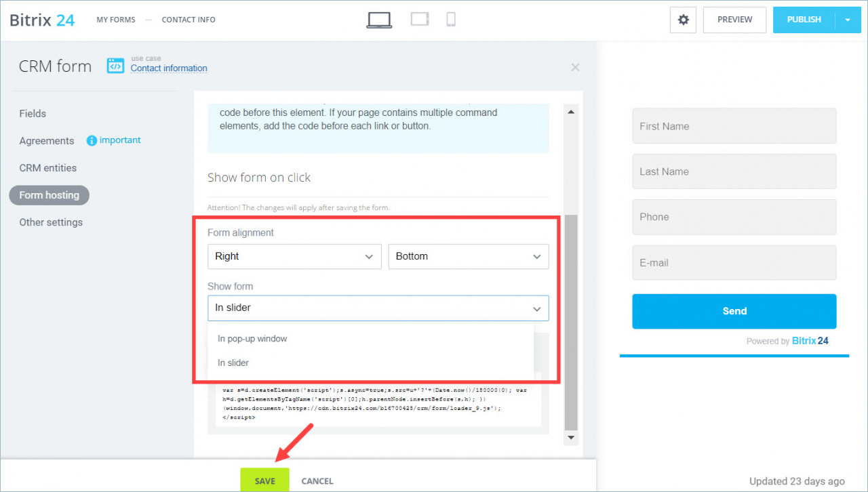Click the settings panel scrollbar thumb
Viewport: 868px width, 492px height.
570,323
